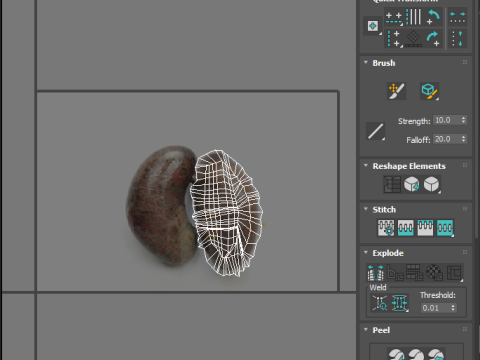Click the side panel vertical scrollbar

click(x=477, y=118)
